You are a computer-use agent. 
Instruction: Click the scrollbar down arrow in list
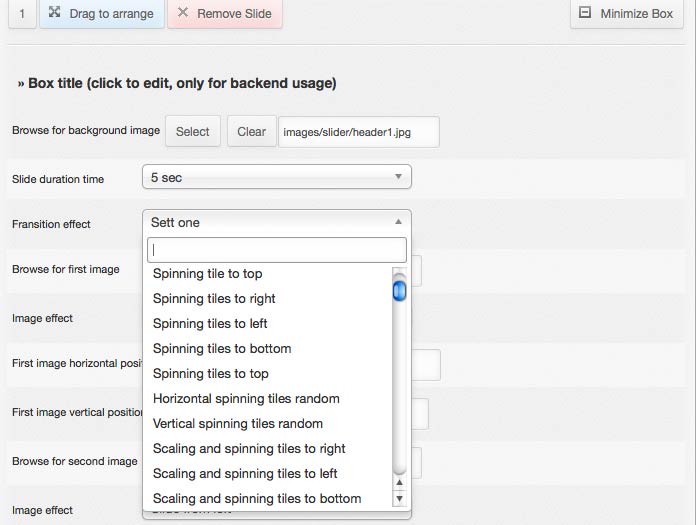[x=400, y=498]
